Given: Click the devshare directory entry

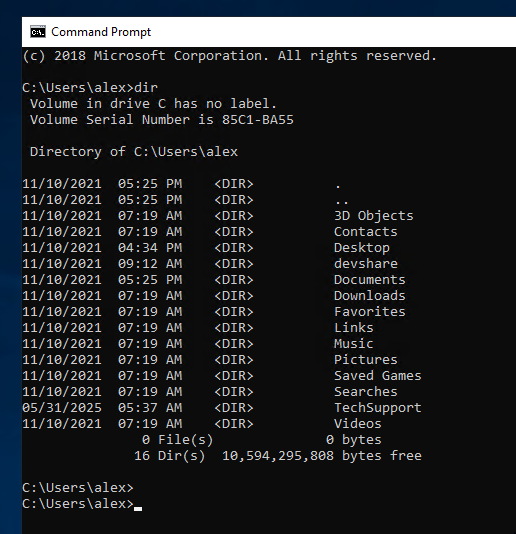Looking at the screenshot, I should (x=365, y=264).
